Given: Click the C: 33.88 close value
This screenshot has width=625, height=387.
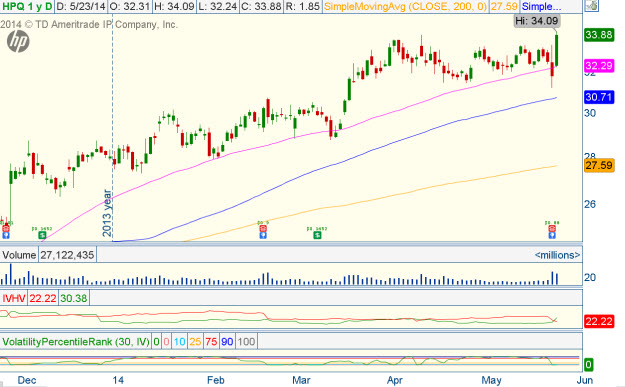Looking at the screenshot, I should 262,6.
